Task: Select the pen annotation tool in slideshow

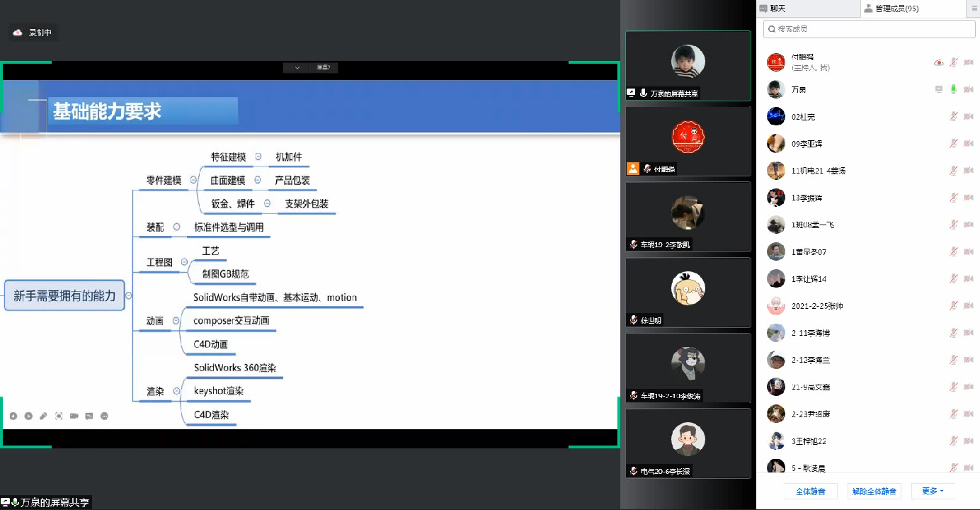Action: coord(43,416)
